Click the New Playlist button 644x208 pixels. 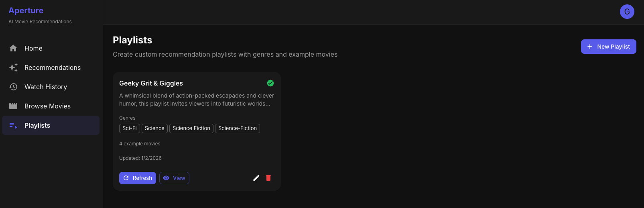pos(608,47)
